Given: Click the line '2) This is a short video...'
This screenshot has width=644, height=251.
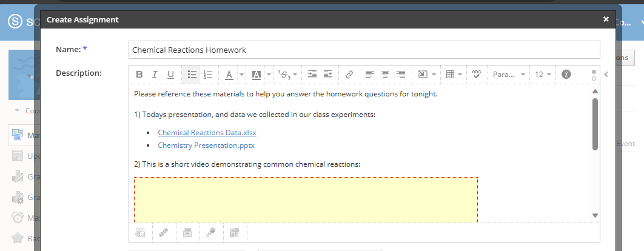Looking at the screenshot, I should 247,164.
